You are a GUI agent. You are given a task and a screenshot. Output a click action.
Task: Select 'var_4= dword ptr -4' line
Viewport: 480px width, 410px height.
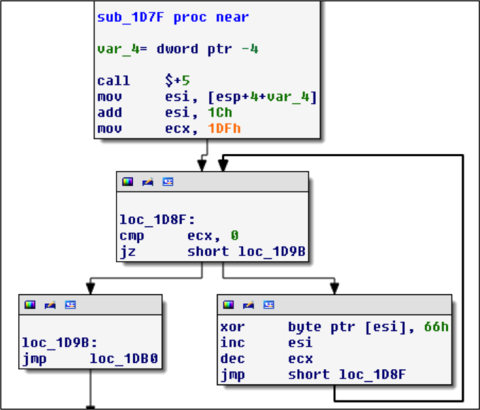pos(178,49)
